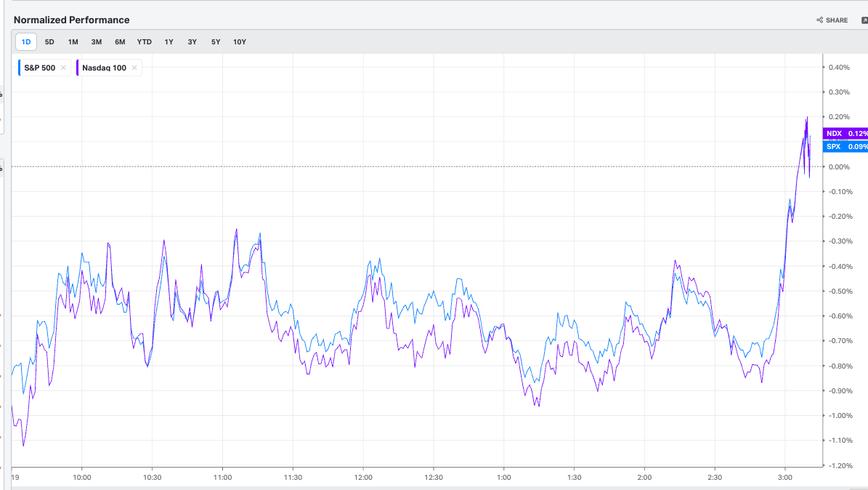Click the -0.80% y-axis label
This screenshot has height=490, width=868.
click(839, 366)
